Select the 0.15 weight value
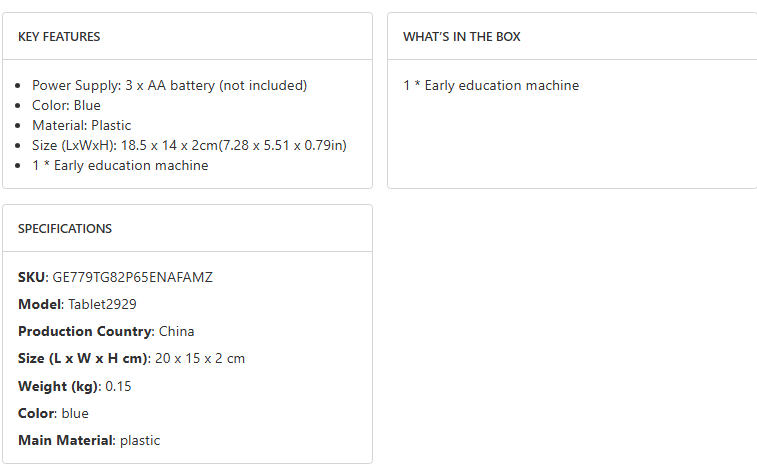The width and height of the screenshot is (757, 470). pyautogui.click(x=118, y=386)
